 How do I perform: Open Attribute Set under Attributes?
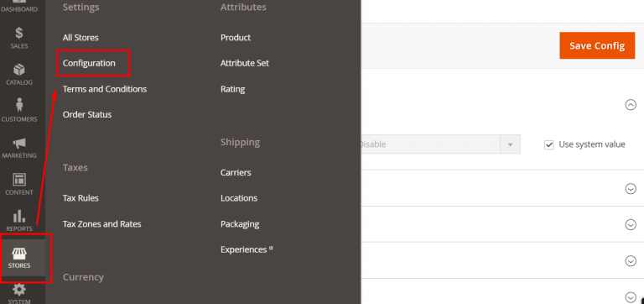245,63
